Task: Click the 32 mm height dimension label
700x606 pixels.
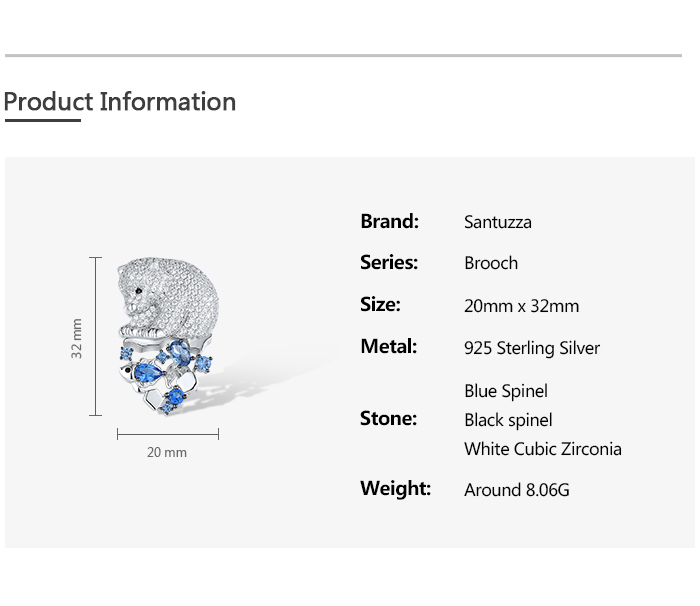Action: coord(77,338)
